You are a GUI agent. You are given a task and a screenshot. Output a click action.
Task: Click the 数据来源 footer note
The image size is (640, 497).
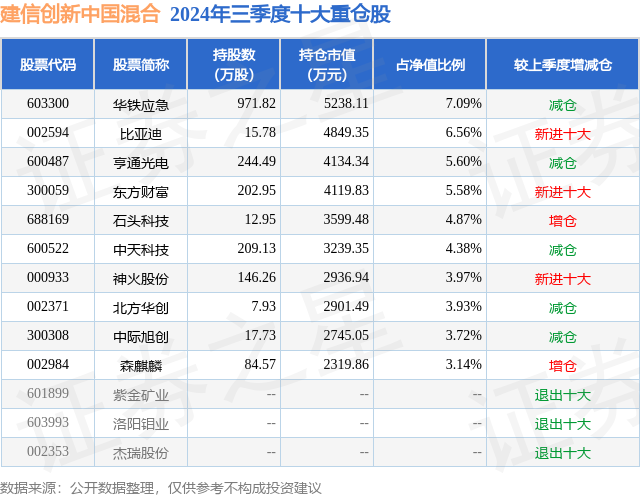point(161,488)
